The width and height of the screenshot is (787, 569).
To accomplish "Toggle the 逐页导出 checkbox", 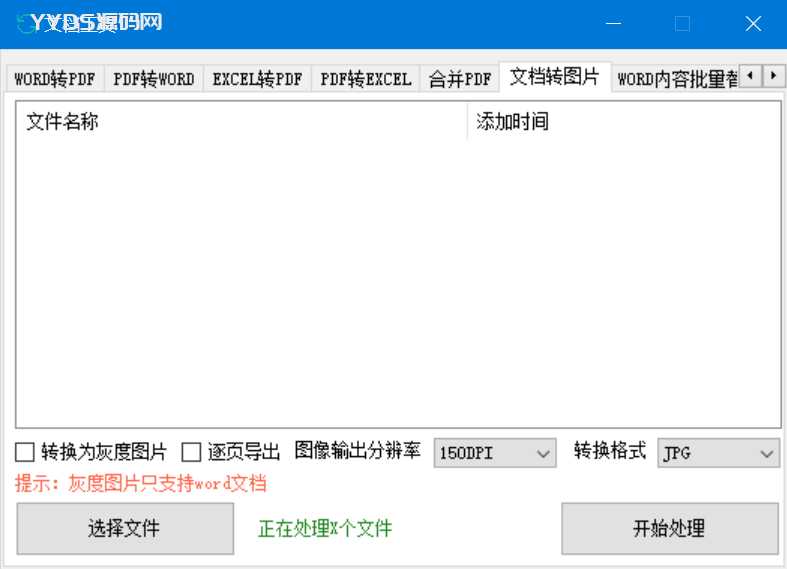I will click(x=191, y=453).
